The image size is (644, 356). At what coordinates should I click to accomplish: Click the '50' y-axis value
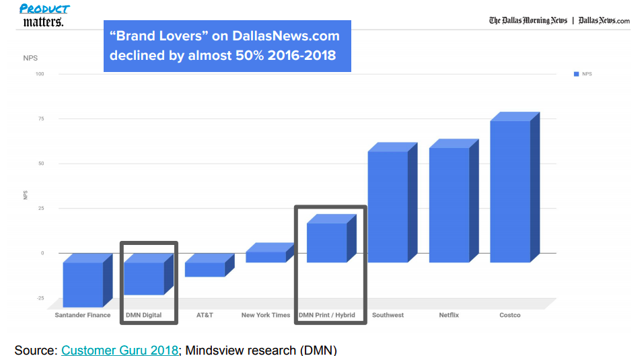41,164
